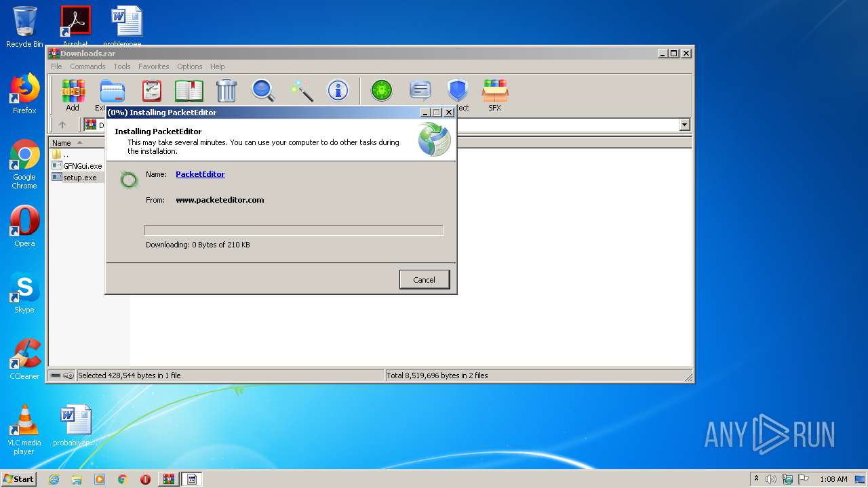Image resolution: width=868 pixels, height=488 pixels.
Task: Select the VLC media player desktop icon
Action: point(24,430)
